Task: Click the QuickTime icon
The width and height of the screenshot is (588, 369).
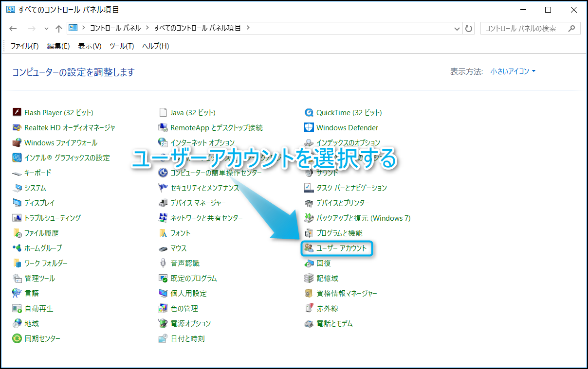Action: 309,112
